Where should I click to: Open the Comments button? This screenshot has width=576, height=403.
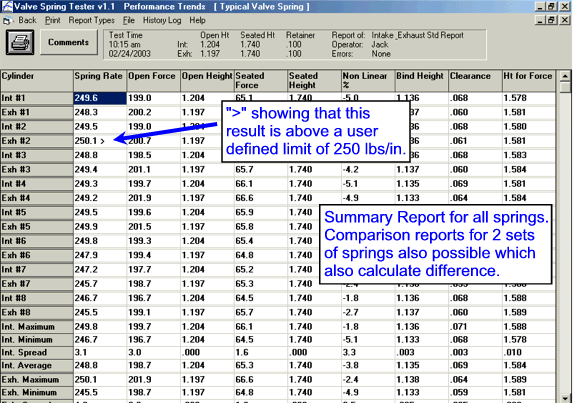[x=69, y=42]
